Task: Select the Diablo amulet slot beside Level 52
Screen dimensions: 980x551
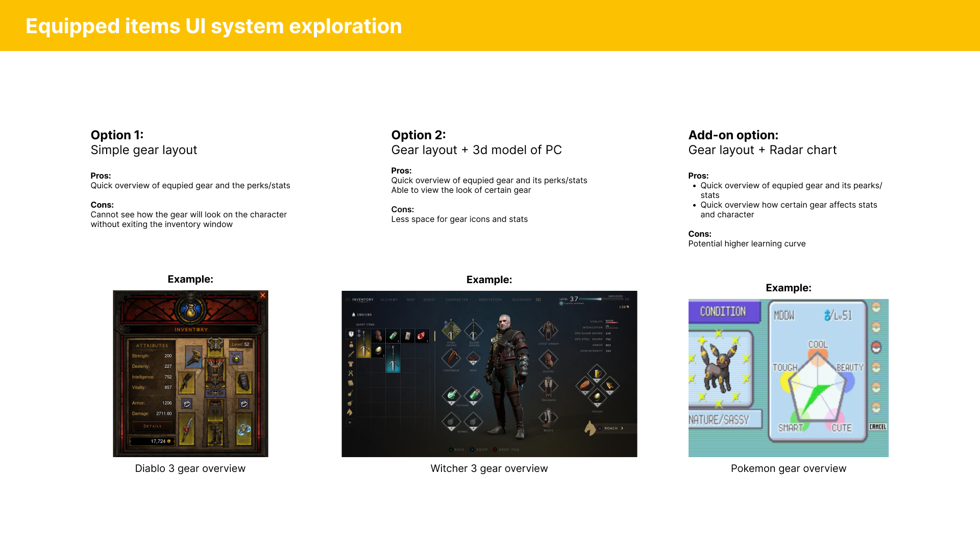Action: coord(236,359)
